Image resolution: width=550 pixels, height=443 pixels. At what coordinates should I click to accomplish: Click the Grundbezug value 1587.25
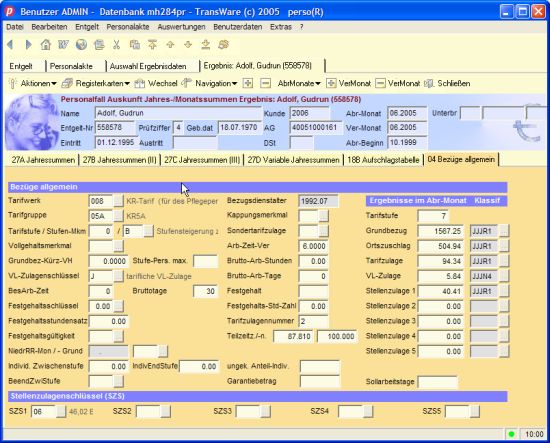[x=441, y=231]
